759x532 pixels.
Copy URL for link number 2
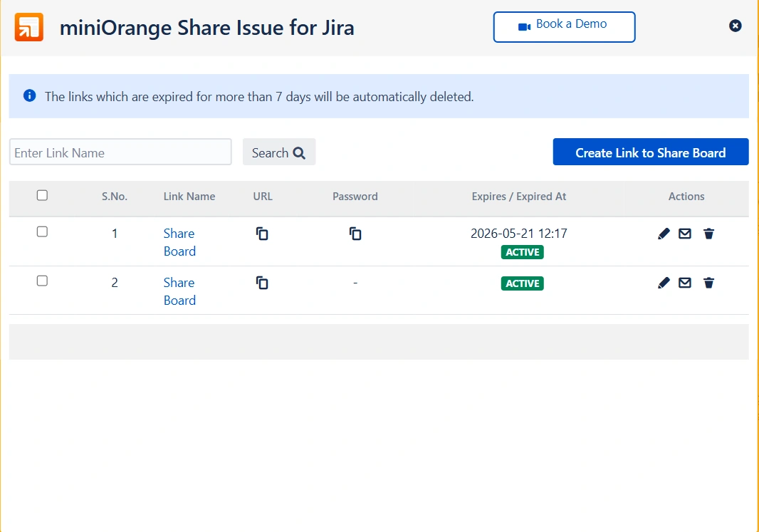262,283
